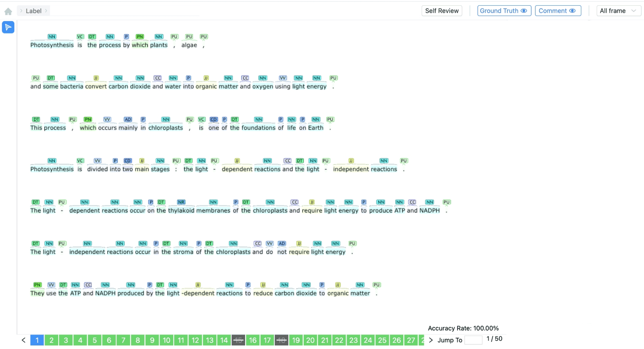Viewport: 644px width, 349px height.
Task: Click the PN tag above They
Action: (37, 285)
